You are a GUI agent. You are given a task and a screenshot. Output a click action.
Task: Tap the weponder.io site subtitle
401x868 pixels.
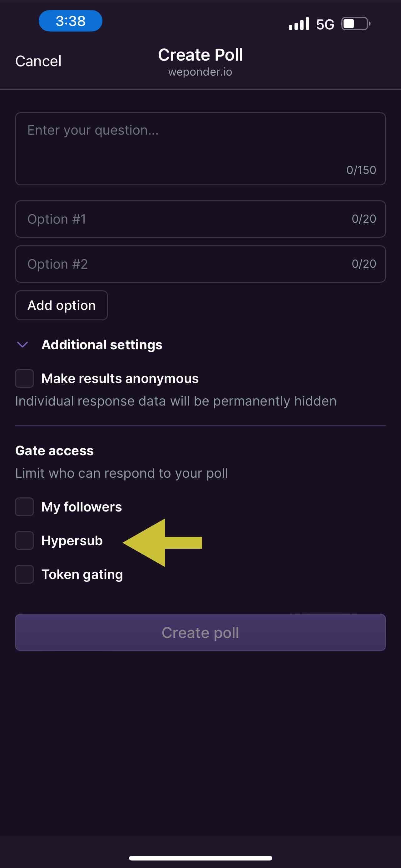[x=200, y=72]
